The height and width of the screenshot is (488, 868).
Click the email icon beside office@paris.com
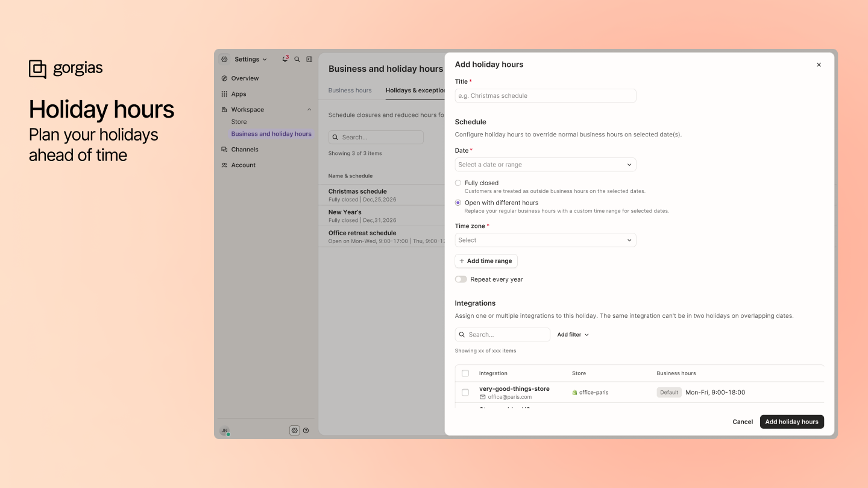pos(482,398)
